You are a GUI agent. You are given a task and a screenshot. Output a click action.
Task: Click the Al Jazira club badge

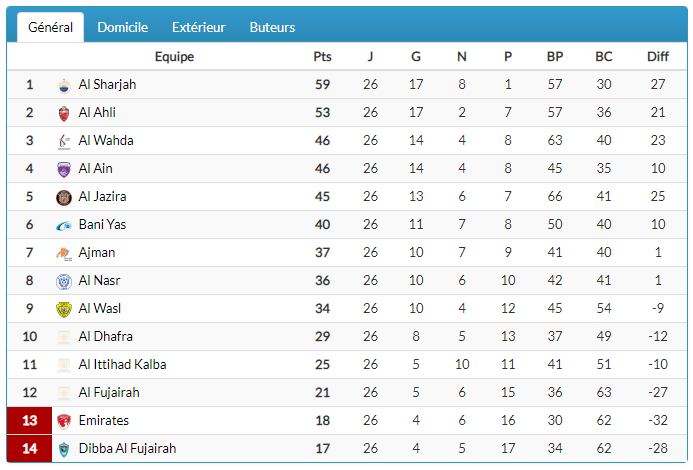[x=64, y=197]
